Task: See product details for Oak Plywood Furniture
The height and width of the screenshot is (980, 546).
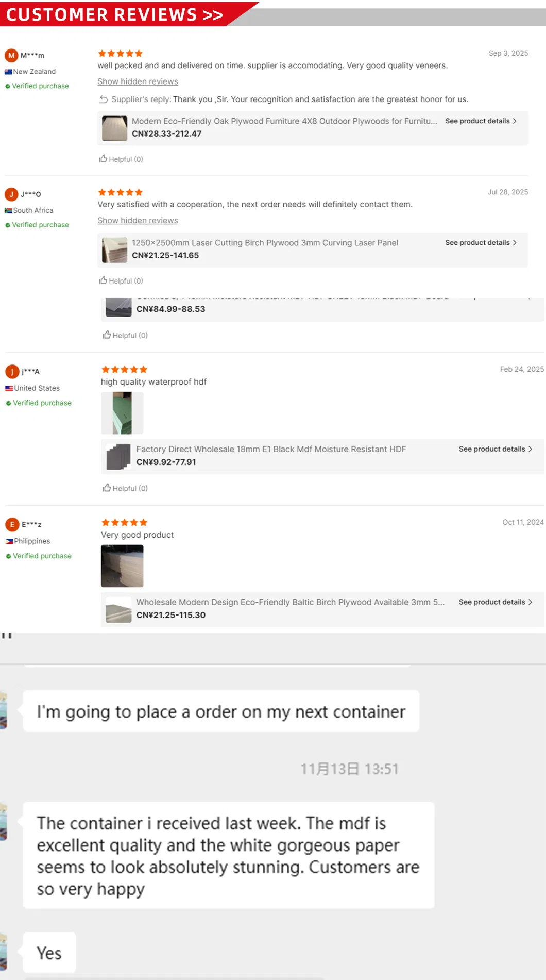Action: 481,121
